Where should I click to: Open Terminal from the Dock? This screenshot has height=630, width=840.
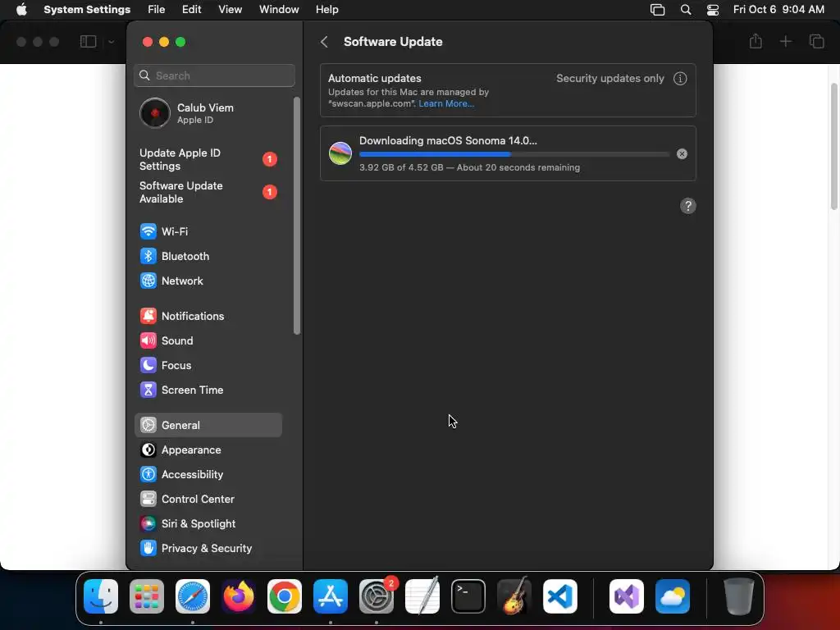468,596
